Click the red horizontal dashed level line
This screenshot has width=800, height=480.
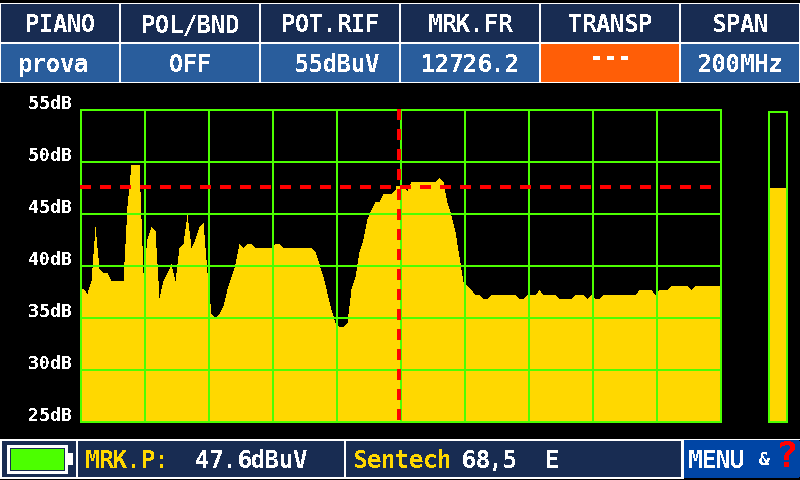pos(396,187)
